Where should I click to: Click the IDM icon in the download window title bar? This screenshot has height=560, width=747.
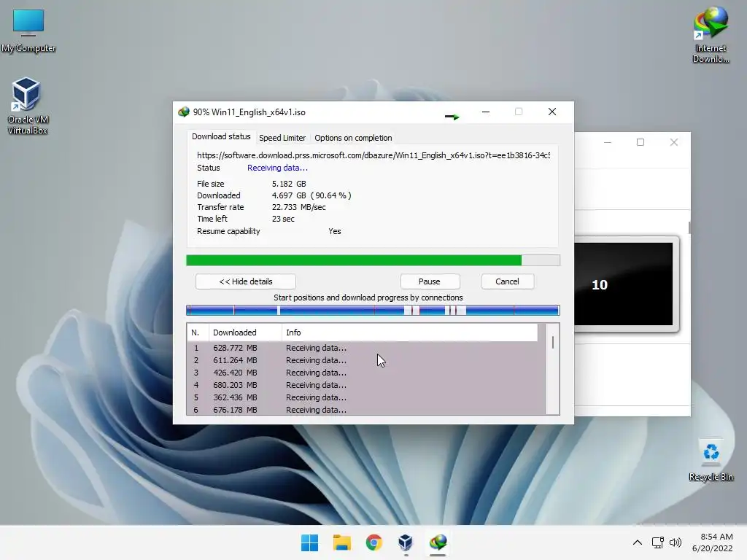[x=183, y=112]
